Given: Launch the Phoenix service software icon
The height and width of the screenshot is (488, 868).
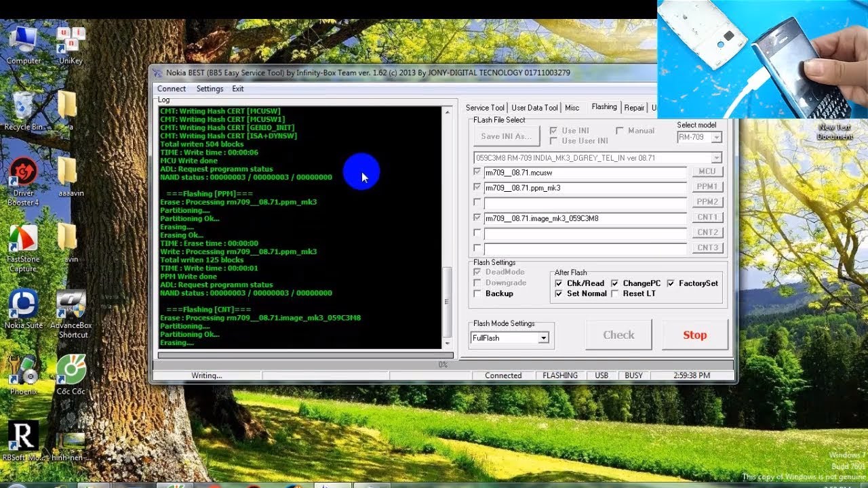Looking at the screenshot, I should (23, 375).
